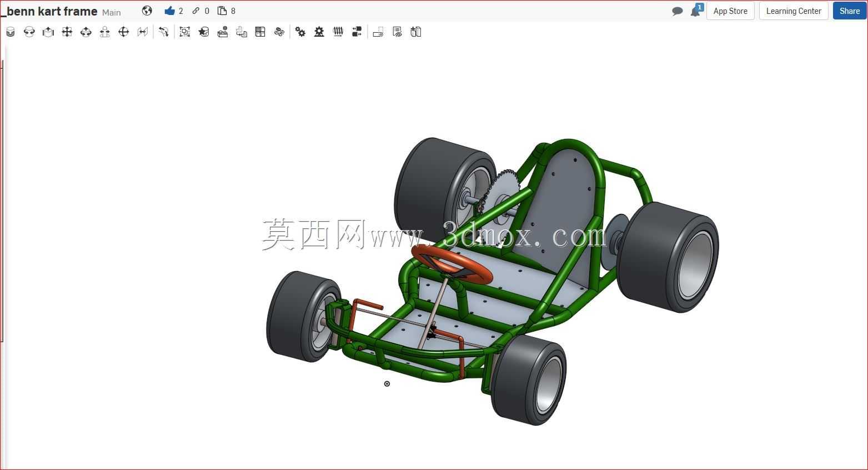
Task: Click the globe public document icon
Action: [147, 11]
